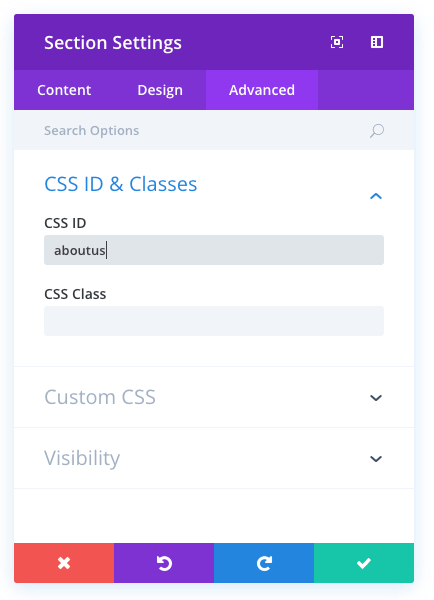
Task: Click the Search Options field
Action: [x=203, y=130]
